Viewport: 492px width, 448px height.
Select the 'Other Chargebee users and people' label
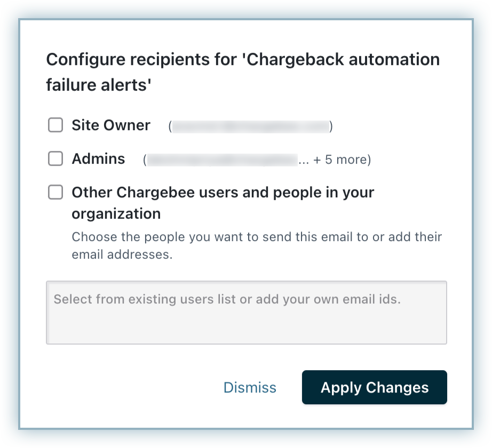(223, 193)
